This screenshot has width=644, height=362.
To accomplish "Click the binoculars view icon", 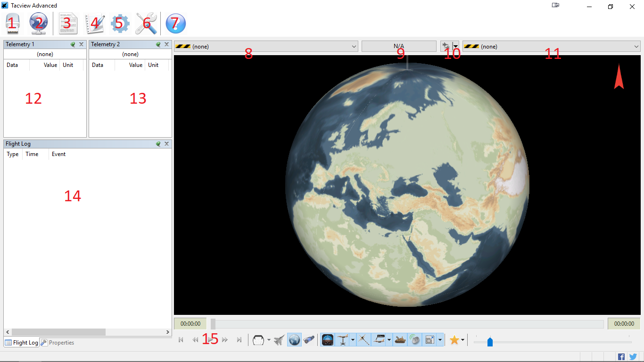I will [309, 340].
